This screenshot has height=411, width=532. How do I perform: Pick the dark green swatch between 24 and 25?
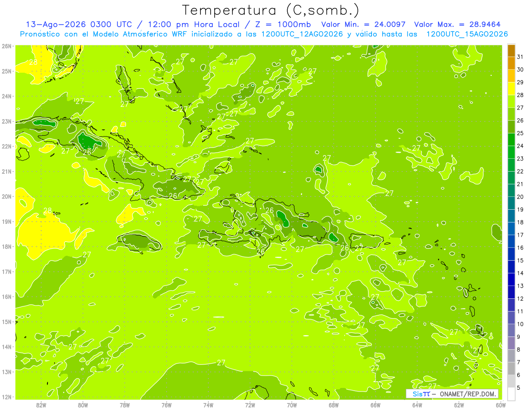[511, 139]
